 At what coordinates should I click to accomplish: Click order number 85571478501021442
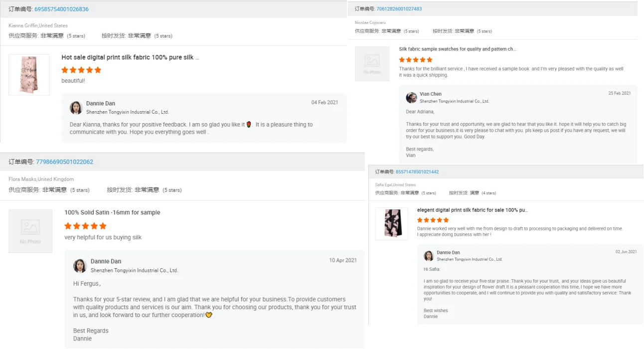coord(417,172)
